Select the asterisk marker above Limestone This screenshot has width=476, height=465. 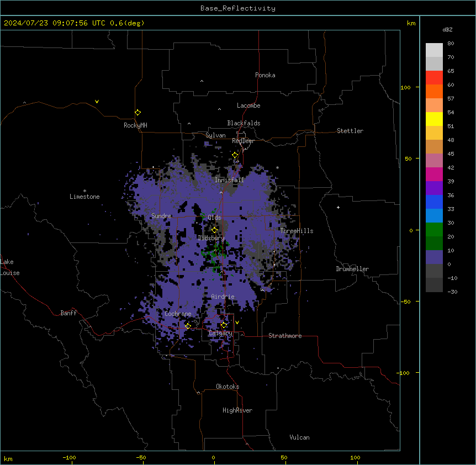click(x=84, y=191)
